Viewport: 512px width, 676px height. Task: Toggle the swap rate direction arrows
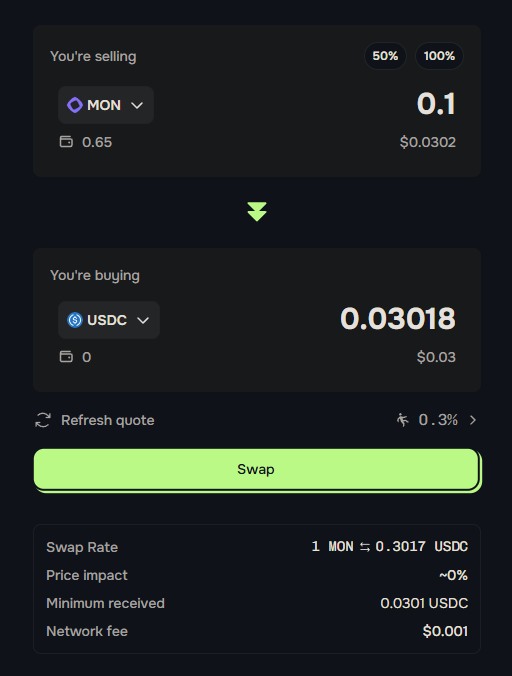click(x=365, y=547)
